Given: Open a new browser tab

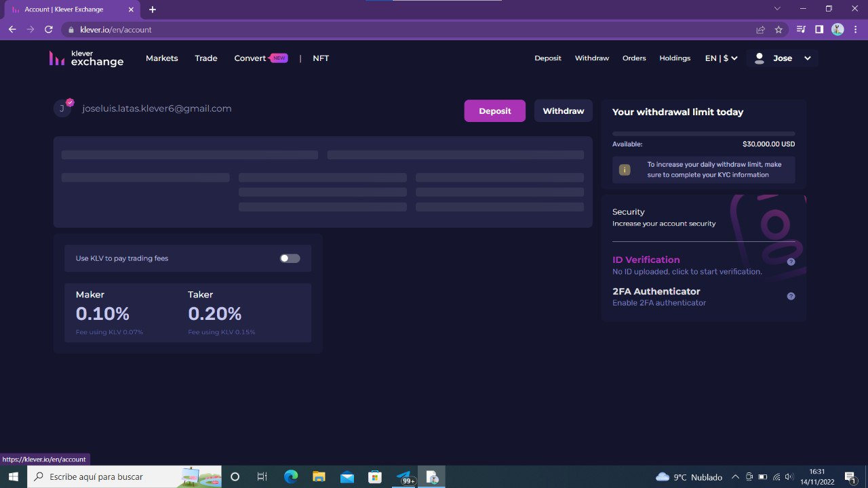Looking at the screenshot, I should tap(153, 9).
